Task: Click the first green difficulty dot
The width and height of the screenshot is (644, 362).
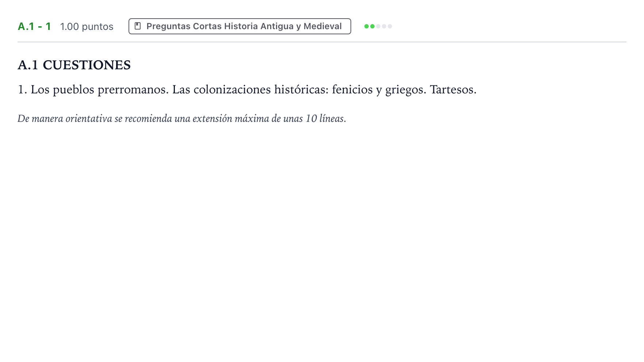Action: [367, 26]
